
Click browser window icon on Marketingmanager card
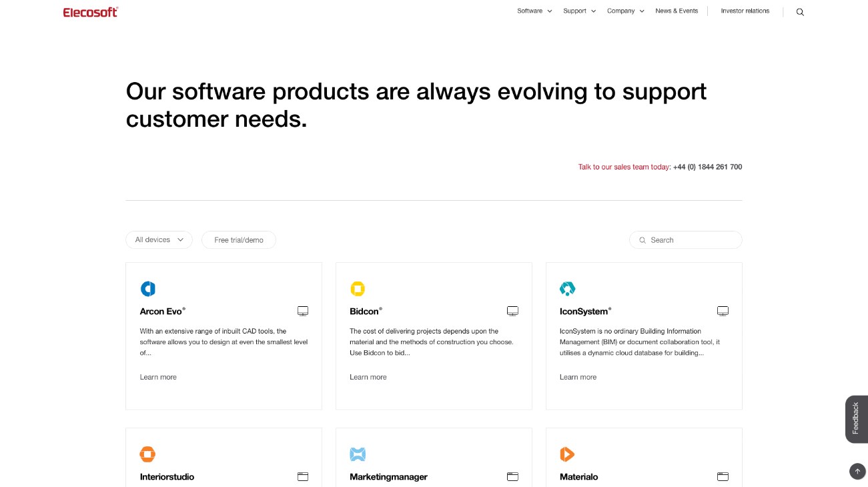click(x=512, y=476)
